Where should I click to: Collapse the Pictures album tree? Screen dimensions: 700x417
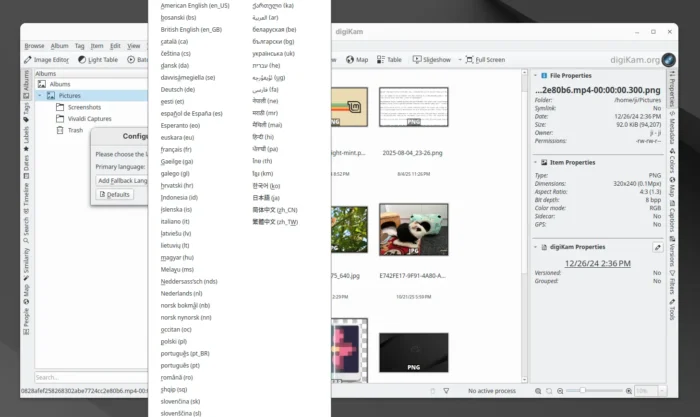pyautogui.click(x=39, y=96)
